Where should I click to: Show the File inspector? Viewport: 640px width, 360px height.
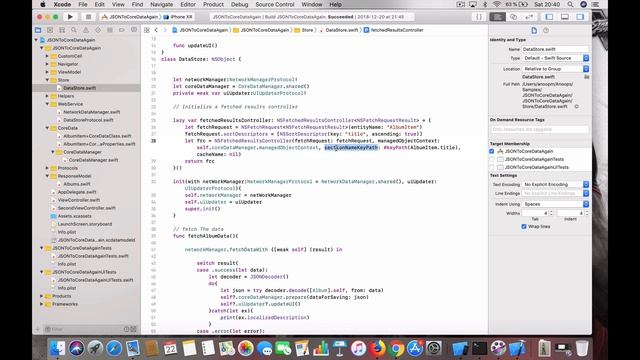point(534,31)
